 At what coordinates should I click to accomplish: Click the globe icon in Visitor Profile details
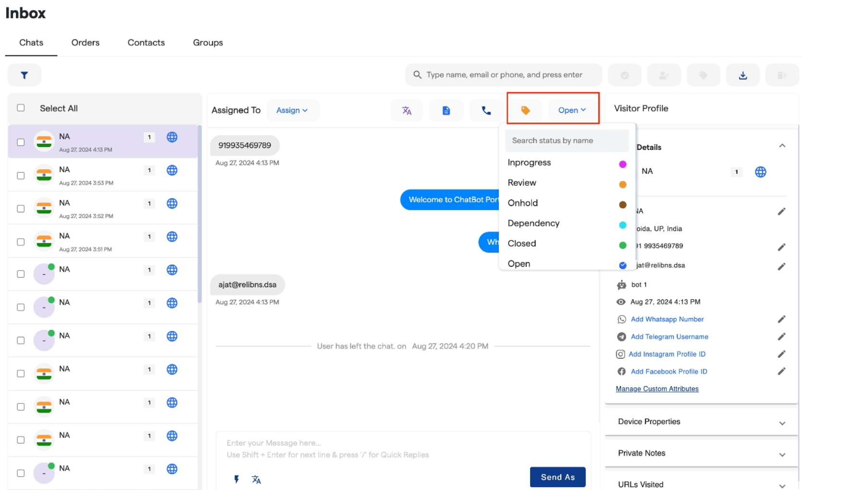pos(760,172)
